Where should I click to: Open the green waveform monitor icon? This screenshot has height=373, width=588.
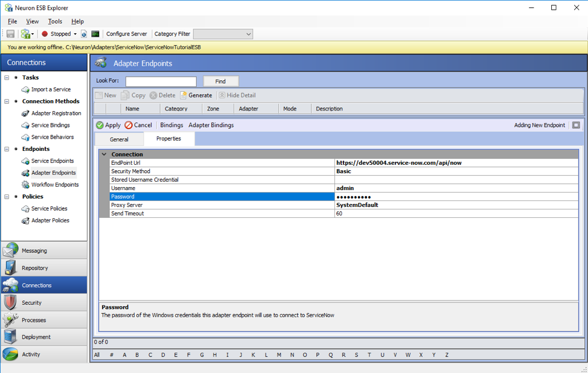click(95, 34)
